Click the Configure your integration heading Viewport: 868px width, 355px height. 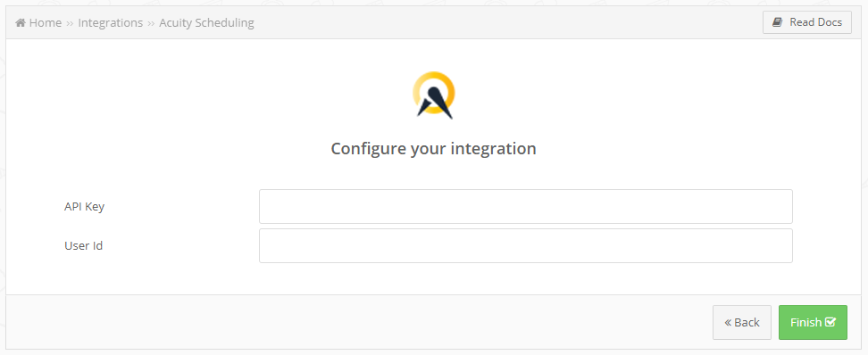[433, 149]
